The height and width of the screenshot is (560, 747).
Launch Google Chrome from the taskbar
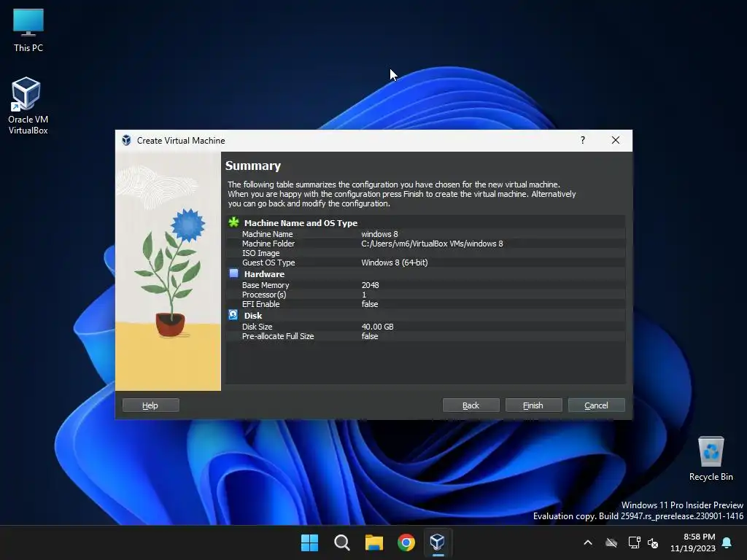point(406,542)
